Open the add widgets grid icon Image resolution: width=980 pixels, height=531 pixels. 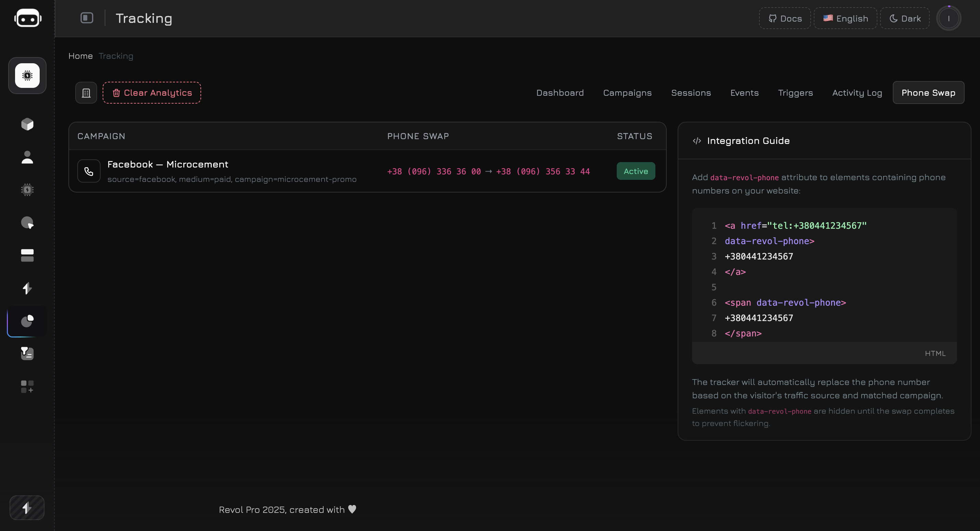click(27, 386)
